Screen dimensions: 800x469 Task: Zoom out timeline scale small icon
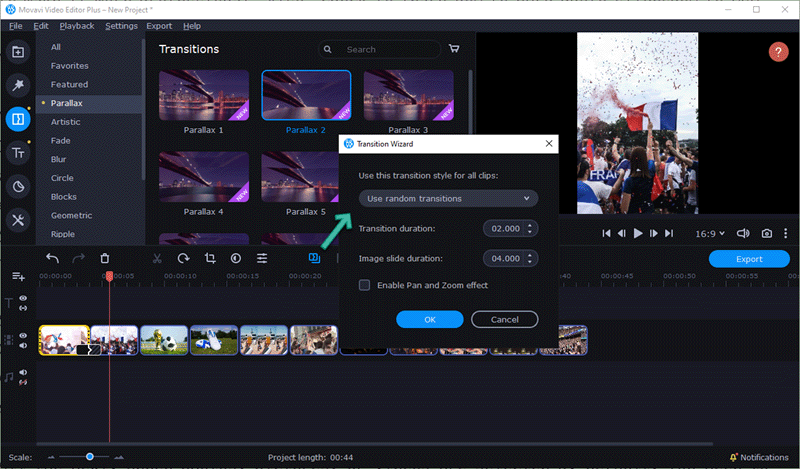coord(51,457)
